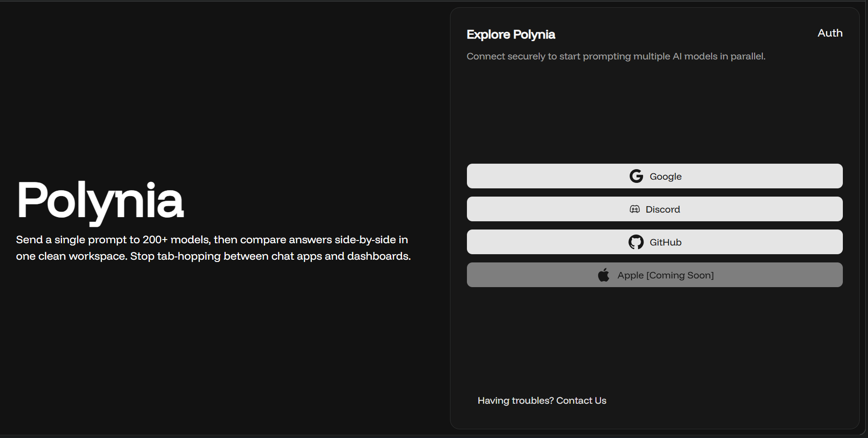Sign in with Discord
Screen dimensions: 868x438
[x=654, y=209]
